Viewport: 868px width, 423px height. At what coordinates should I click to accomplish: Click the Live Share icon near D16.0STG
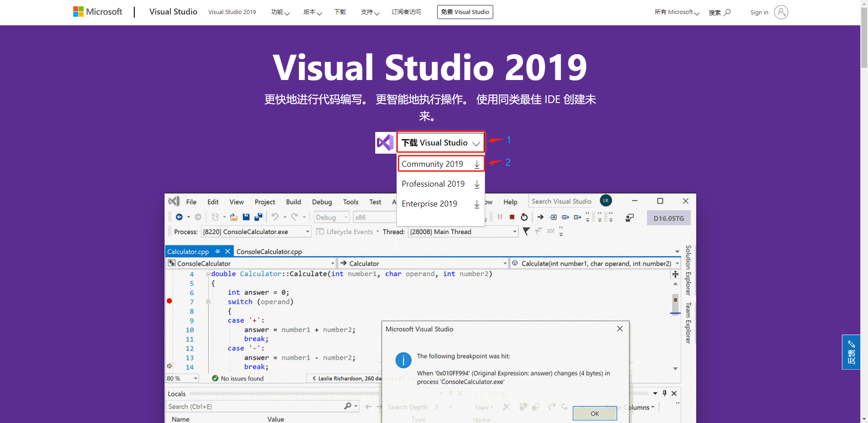click(x=630, y=218)
